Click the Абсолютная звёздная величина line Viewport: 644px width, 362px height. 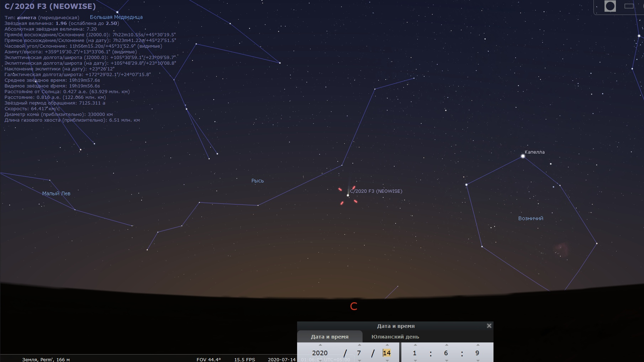(51, 29)
